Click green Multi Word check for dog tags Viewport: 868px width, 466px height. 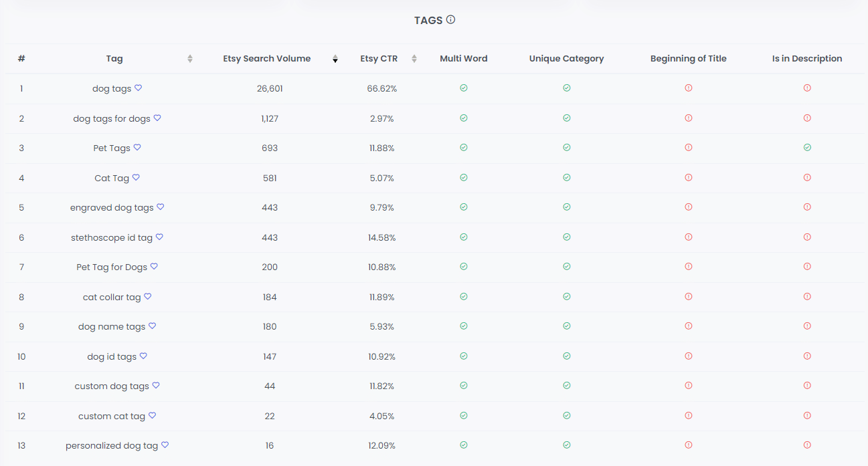click(464, 88)
